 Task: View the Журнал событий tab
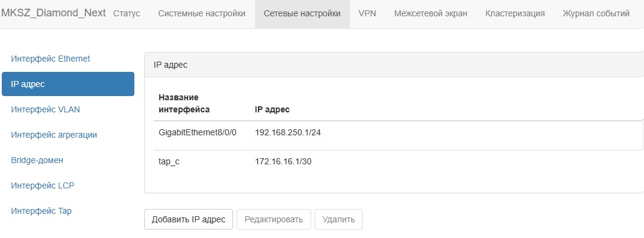(x=596, y=13)
